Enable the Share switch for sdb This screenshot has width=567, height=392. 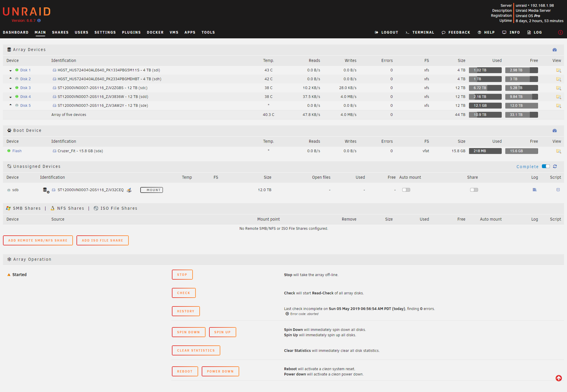coord(474,190)
